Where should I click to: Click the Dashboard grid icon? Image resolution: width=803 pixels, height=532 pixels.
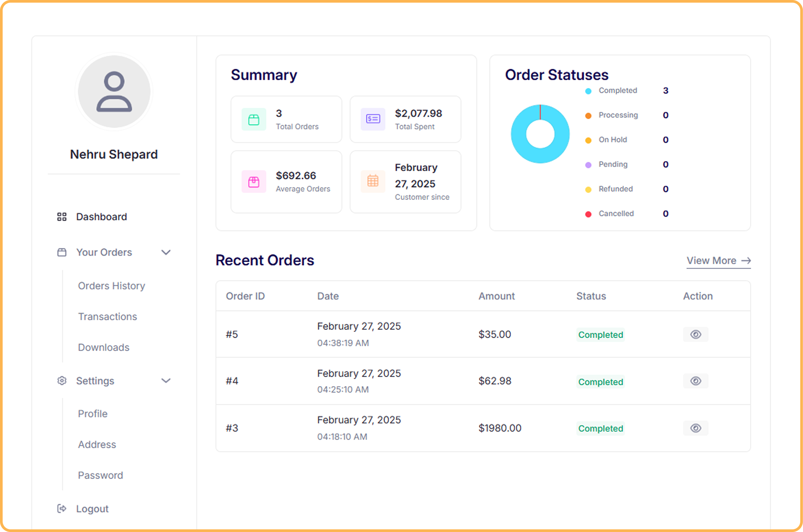(x=62, y=217)
